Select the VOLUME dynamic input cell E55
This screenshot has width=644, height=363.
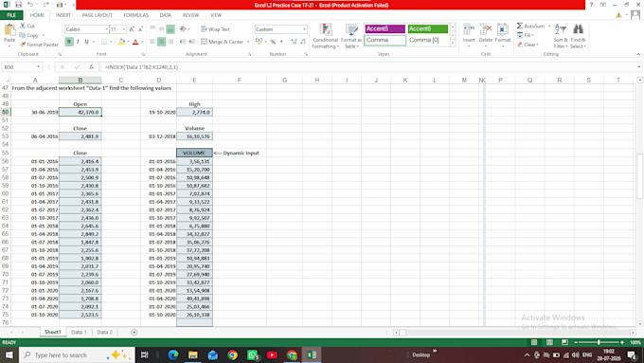coord(194,153)
